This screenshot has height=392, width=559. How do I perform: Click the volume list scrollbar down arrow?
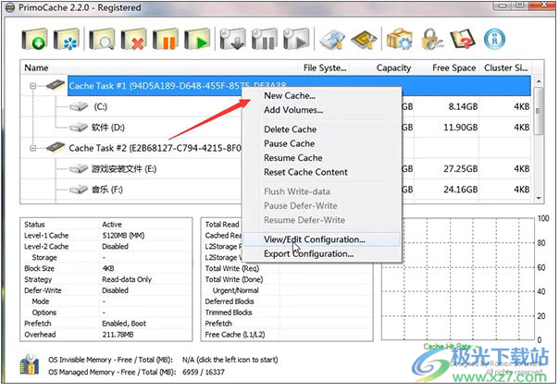[539, 198]
